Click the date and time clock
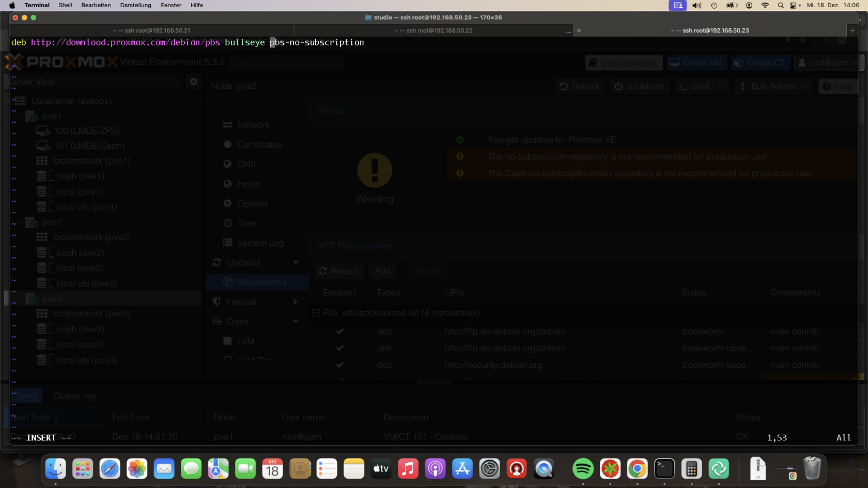 tap(833, 5)
